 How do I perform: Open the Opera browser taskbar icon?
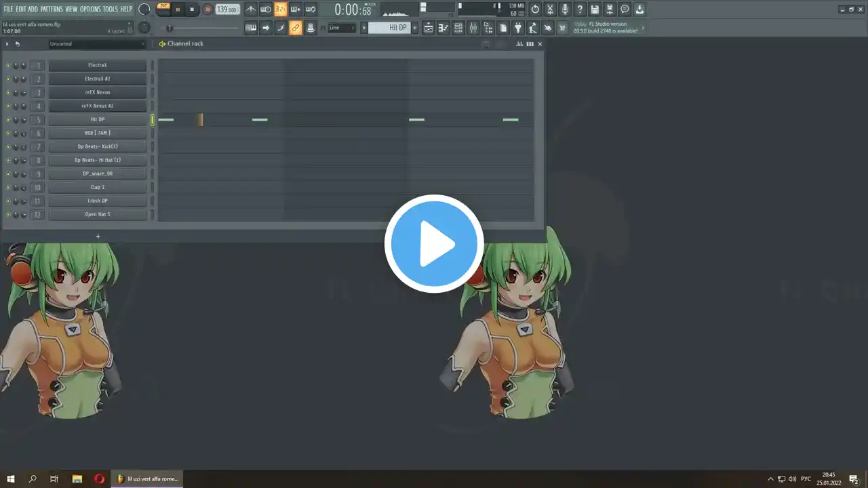[99, 479]
